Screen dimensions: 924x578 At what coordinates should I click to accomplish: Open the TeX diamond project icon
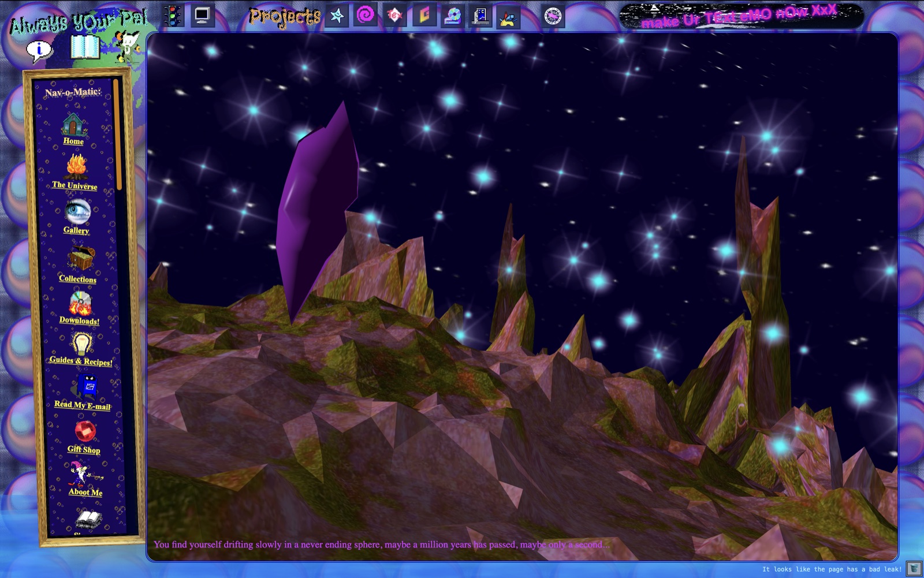[x=394, y=16]
